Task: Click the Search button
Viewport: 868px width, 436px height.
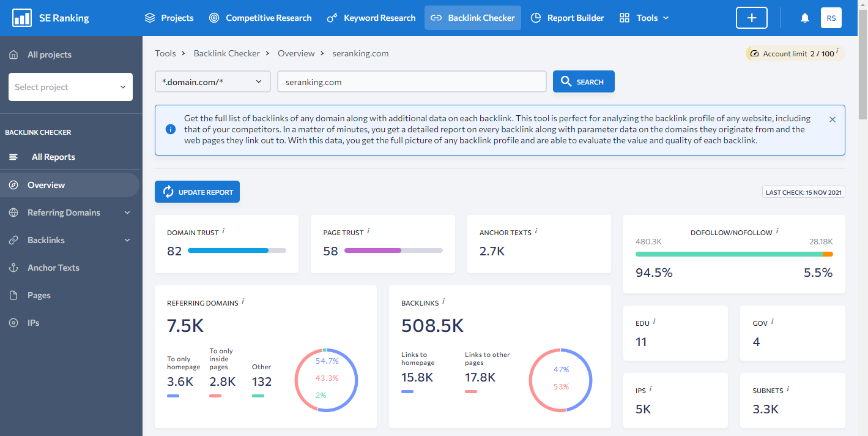Action: coord(584,81)
